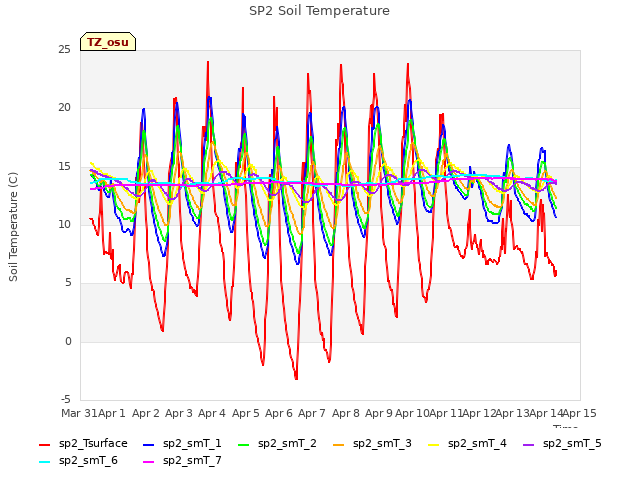Click the 10 y-axis tick label

click(x=64, y=224)
